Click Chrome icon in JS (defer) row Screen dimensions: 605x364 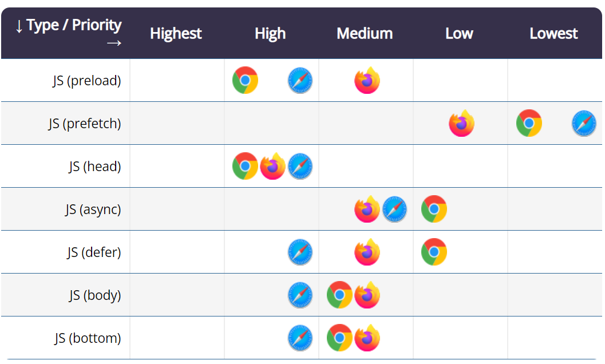[434, 252]
